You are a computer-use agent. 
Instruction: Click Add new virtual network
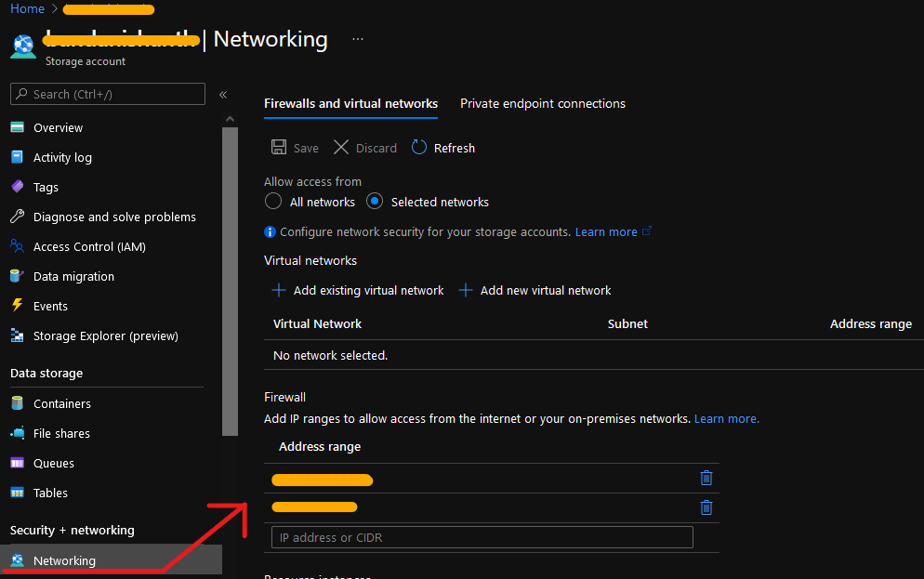[535, 290]
